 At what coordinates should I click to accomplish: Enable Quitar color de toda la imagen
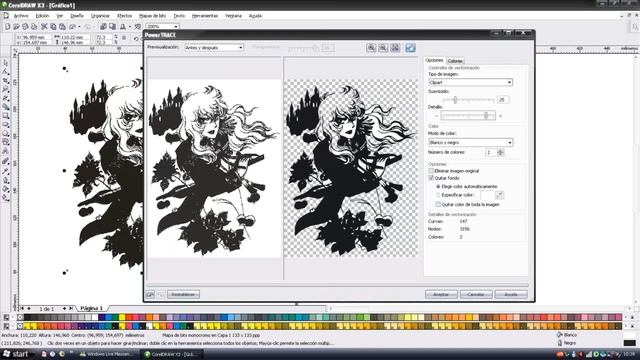(438, 204)
